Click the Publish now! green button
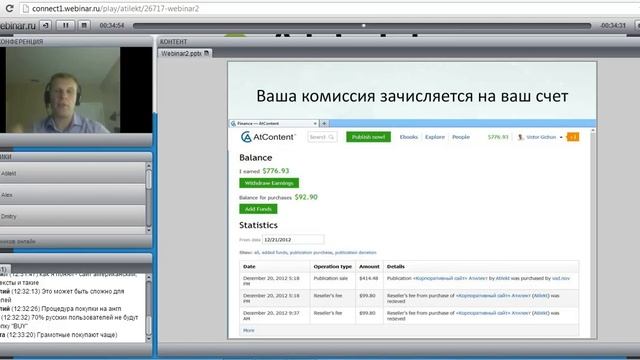Viewport: 640px width, 360px height. [369, 137]
